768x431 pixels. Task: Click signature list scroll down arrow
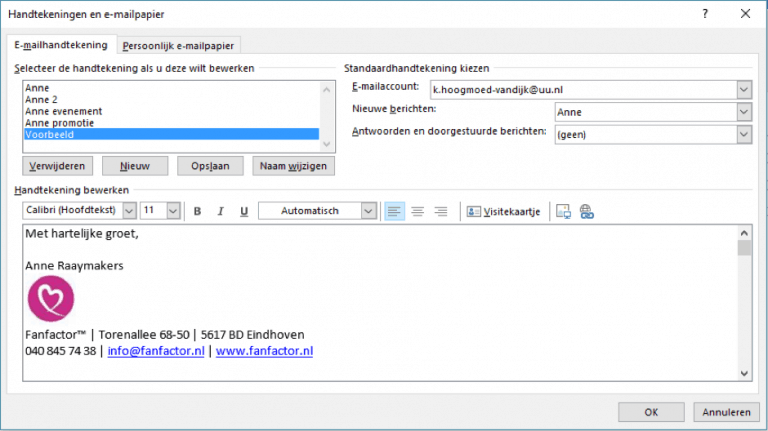(327, 144)
